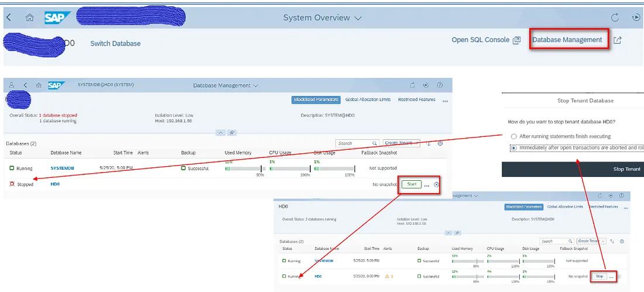
Task: Click the sort icon in two-databases-running panel
Action: (612, 242)
